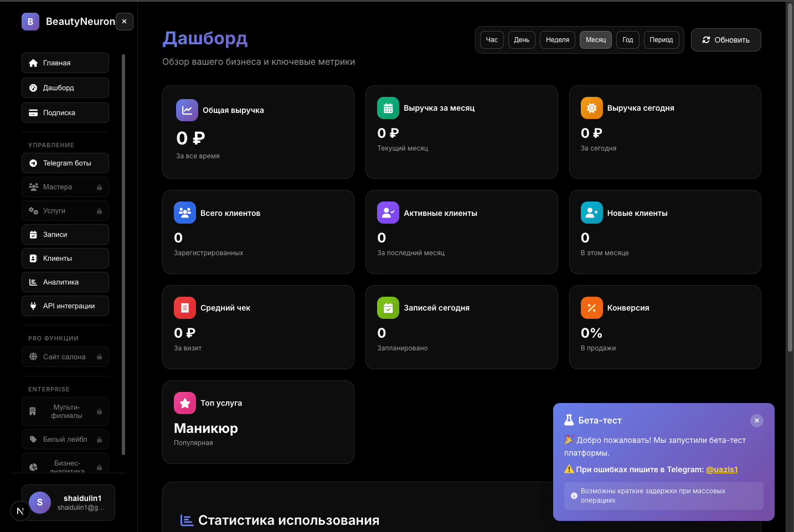Click the monthly revenue calendar icon
794x532 pixels.
[388, 108]
